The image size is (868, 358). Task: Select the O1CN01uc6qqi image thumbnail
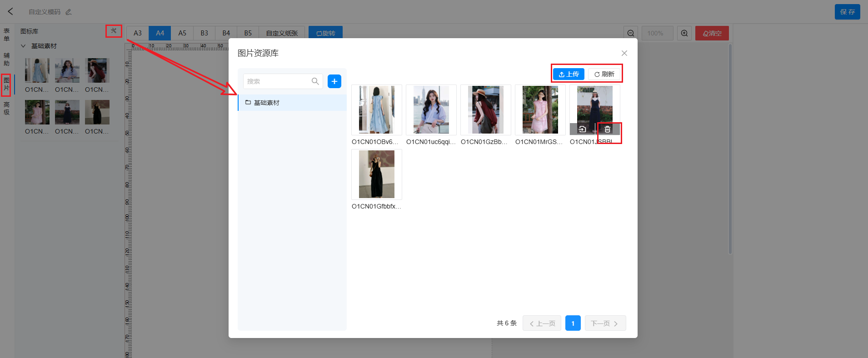[x=431, y=109]
